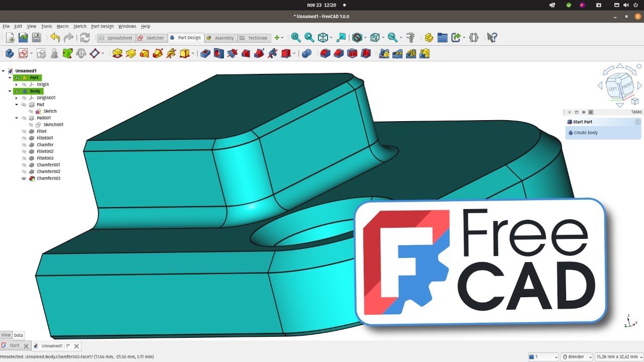Screen dimensions: 644x362
Task: Open the Blender navigation style dropdown
Action: (576, 357)
